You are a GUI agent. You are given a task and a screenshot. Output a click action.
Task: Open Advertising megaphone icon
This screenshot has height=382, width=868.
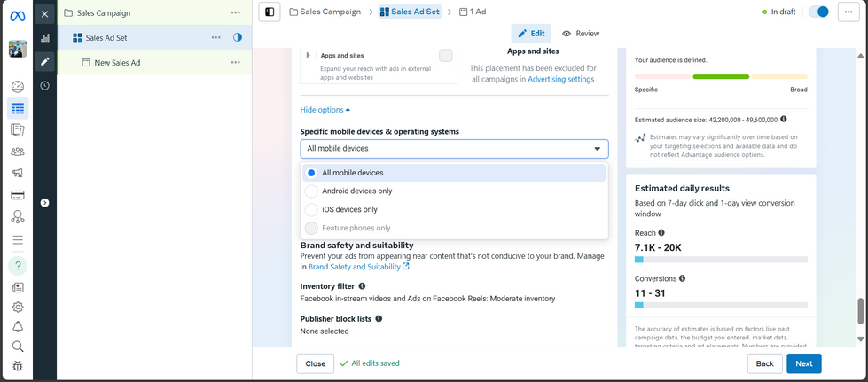[x=18, y=174]
